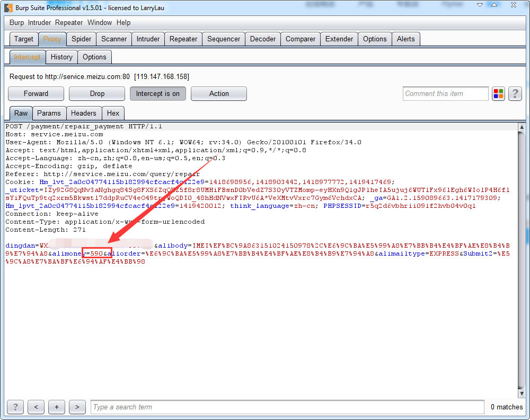Viewport: 530px width, 420px height.
Task: Open the proxy Options sub-tab
Action: 94,57
